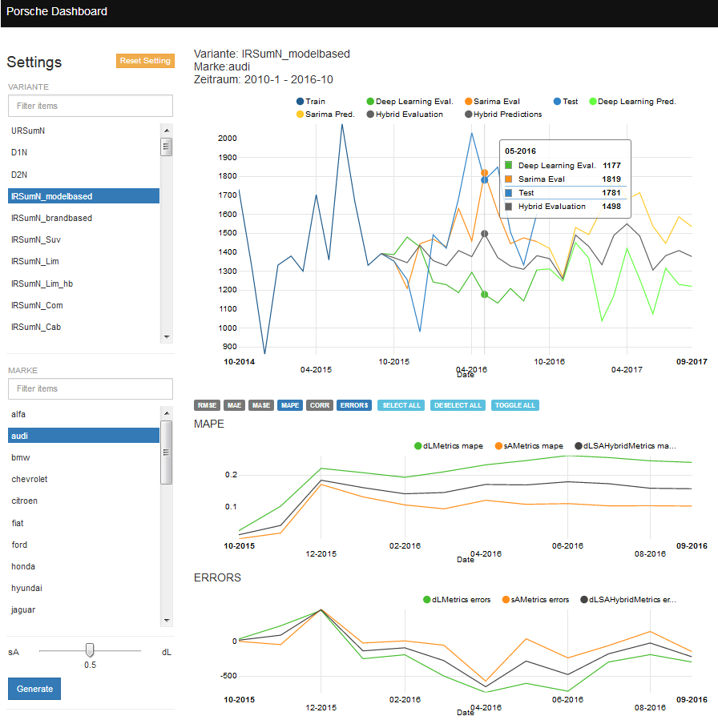Choose alfa brand
The height and width of the screenshot is (728, 718).
pos(83,414)
